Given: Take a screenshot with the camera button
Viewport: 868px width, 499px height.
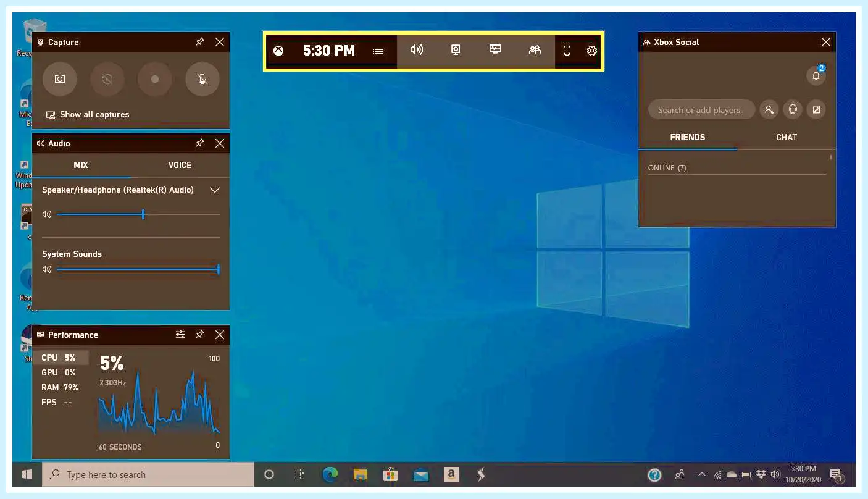Looking at the screenshot, I should 60,79.
